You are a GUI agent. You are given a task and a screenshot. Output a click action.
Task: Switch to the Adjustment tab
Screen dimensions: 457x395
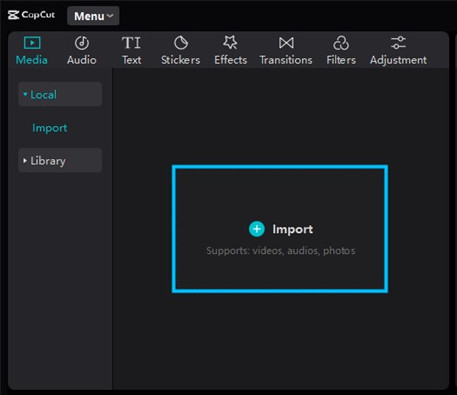pos(398,51)
